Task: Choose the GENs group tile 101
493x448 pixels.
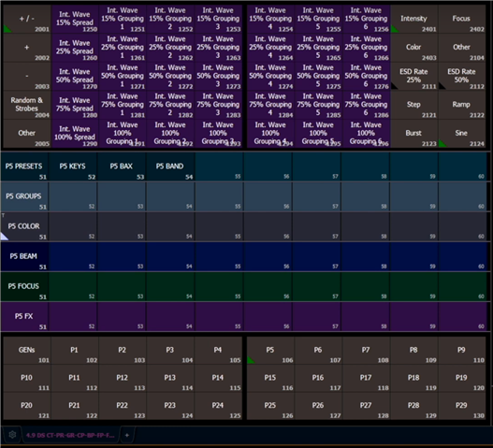Action: (27, 351)
